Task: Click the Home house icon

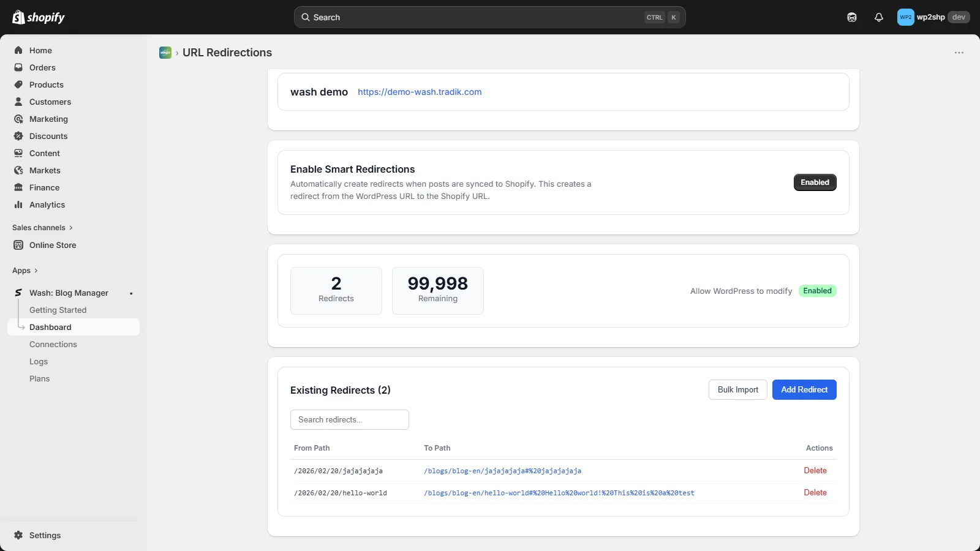Action: click(x=18, y=50)
